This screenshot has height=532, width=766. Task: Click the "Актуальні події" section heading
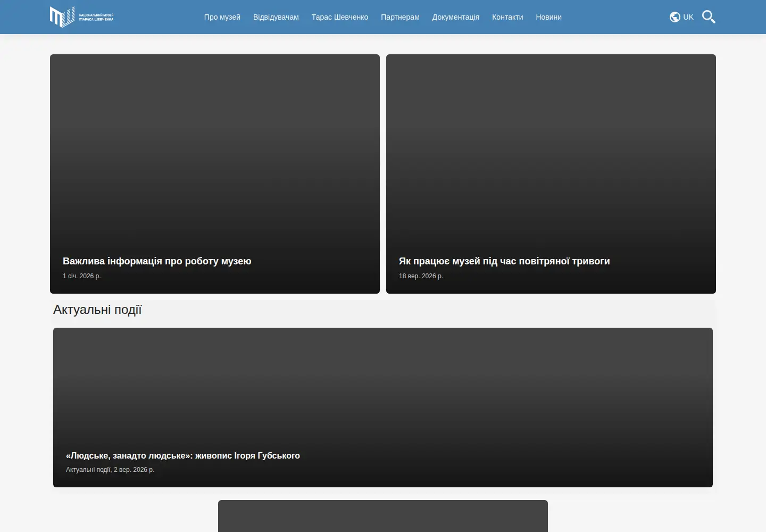pos(97,310)
